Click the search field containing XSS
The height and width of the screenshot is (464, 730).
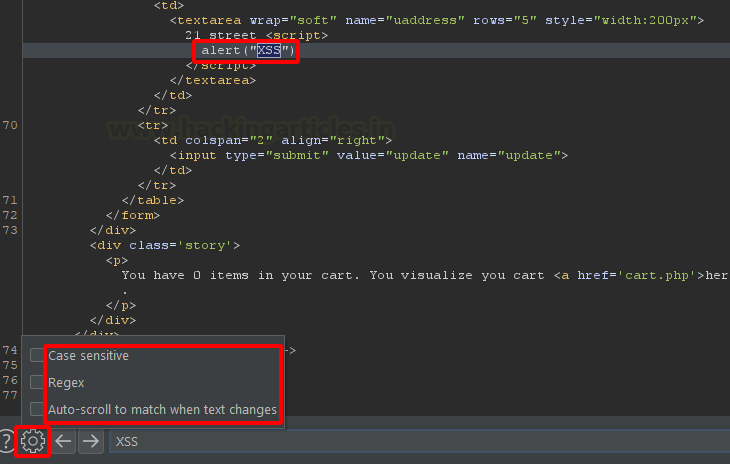419,441
